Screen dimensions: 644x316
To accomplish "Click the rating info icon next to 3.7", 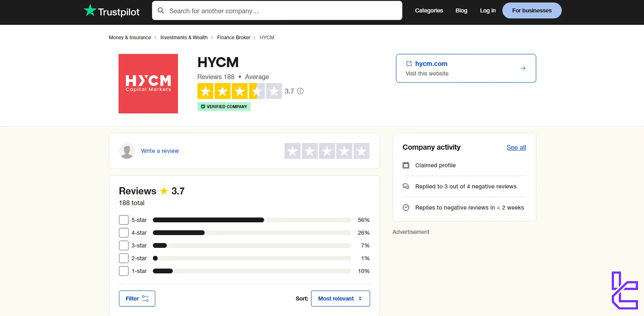I will 300,91.
